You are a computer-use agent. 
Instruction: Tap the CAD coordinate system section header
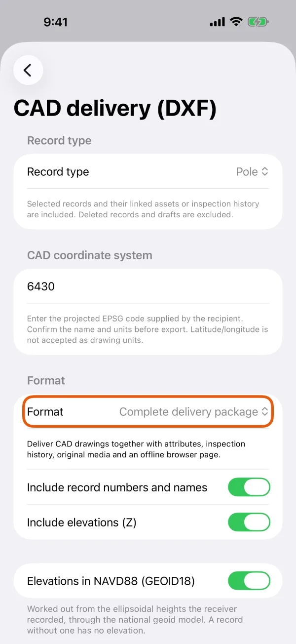pyautogui.click(x=90, y=255)
